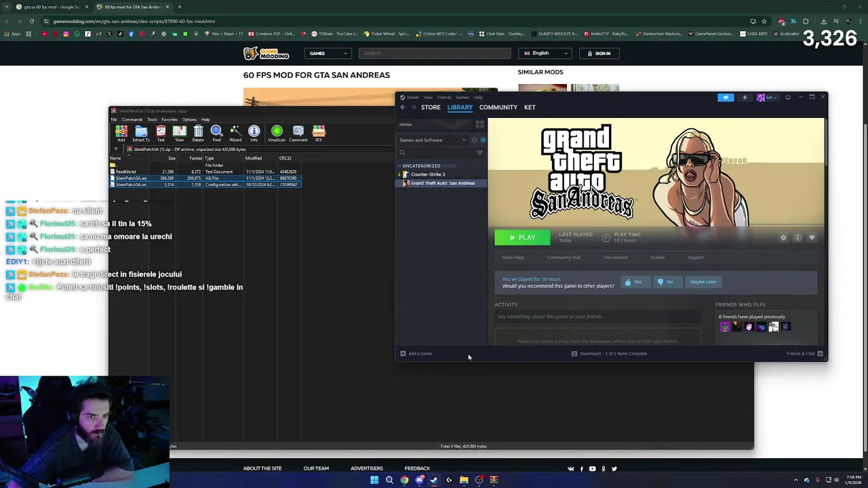Launch the Wizard tool in WinRAR

click(235, 133)
